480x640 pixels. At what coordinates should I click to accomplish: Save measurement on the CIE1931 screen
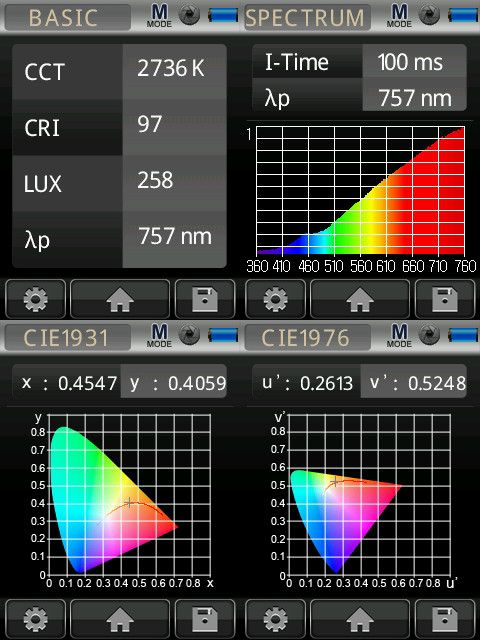[x=205, y=619]
